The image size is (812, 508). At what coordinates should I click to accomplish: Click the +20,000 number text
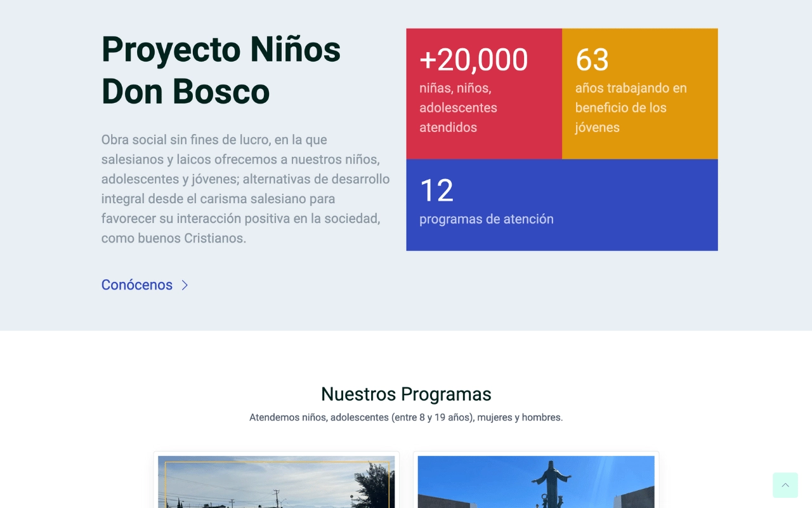(x=473, y=60)
